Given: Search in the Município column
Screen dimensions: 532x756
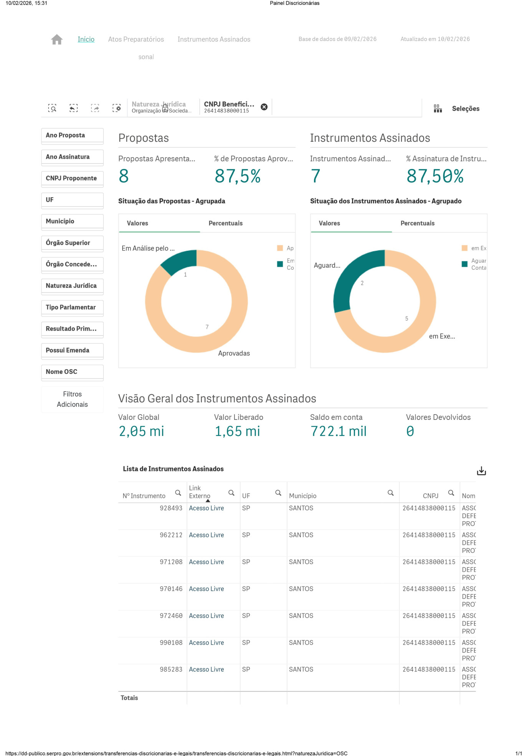Looking at the screenshot, I should pyautogui.click(x=390, y=493).
